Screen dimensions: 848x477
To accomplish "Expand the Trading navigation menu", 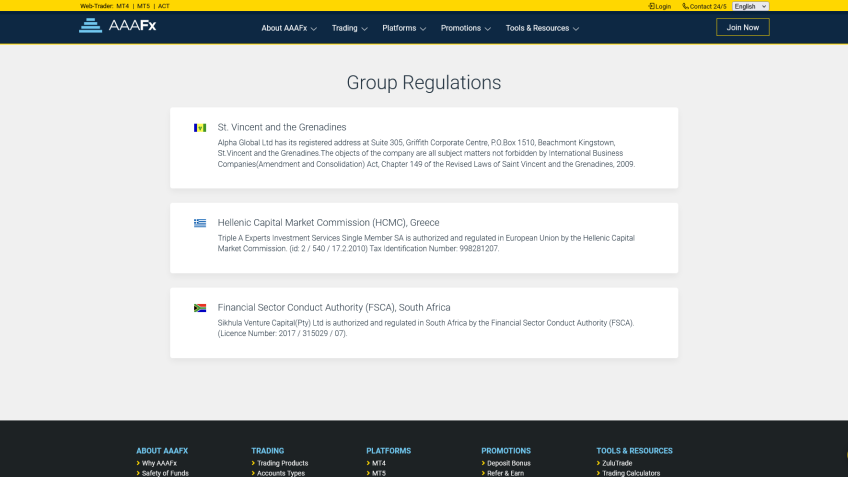I will pyautogui.click(x=349, y=28).
